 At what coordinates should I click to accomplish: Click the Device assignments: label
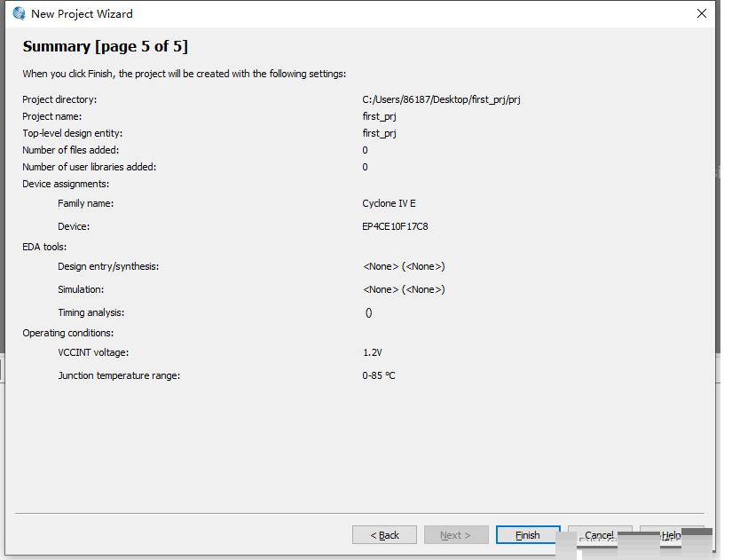66,184
